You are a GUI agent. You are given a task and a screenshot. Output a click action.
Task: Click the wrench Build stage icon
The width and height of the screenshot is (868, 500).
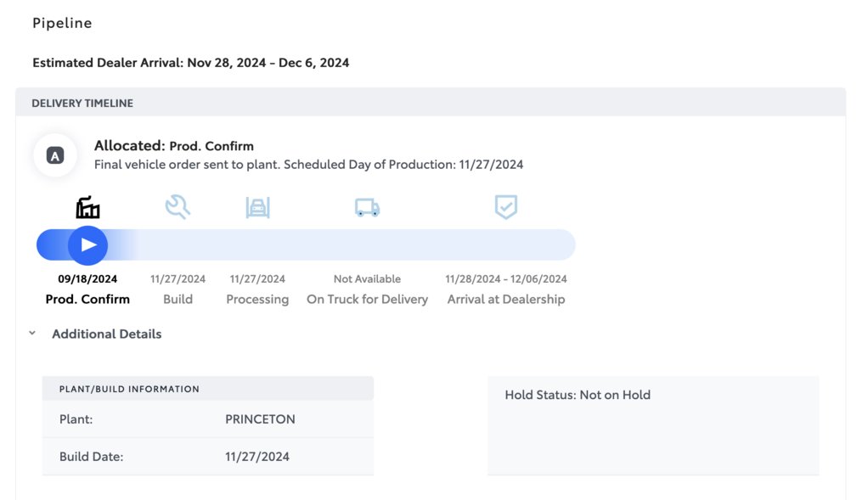coord(178,207)
